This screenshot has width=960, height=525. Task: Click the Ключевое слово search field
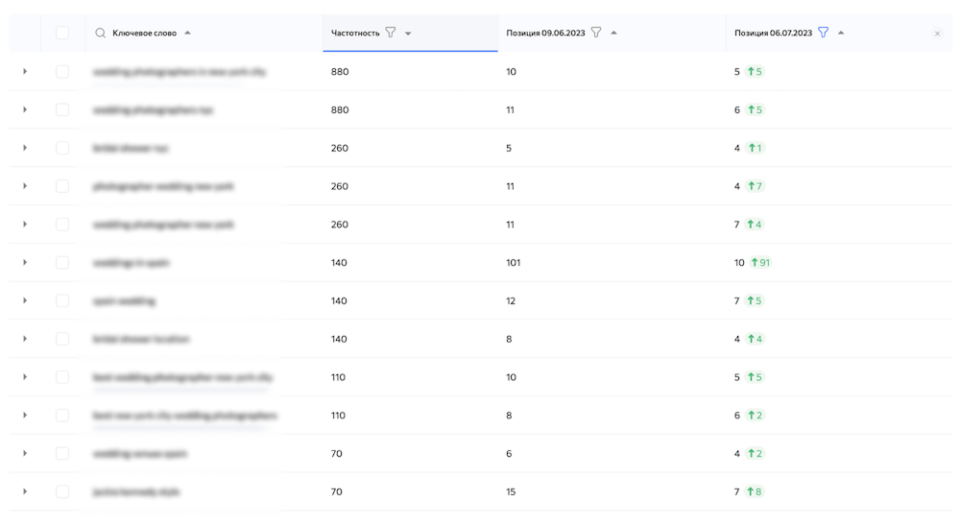tap(145, 33)
